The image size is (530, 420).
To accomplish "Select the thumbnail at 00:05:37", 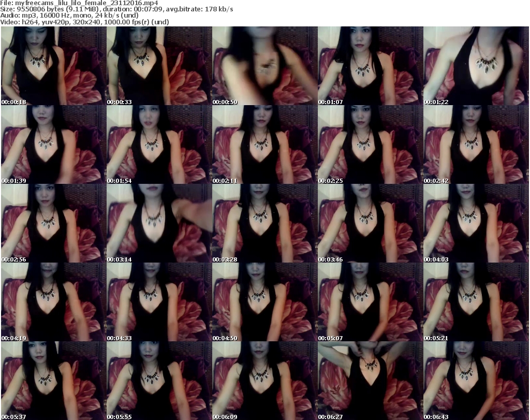I will (x=54, y=381).
